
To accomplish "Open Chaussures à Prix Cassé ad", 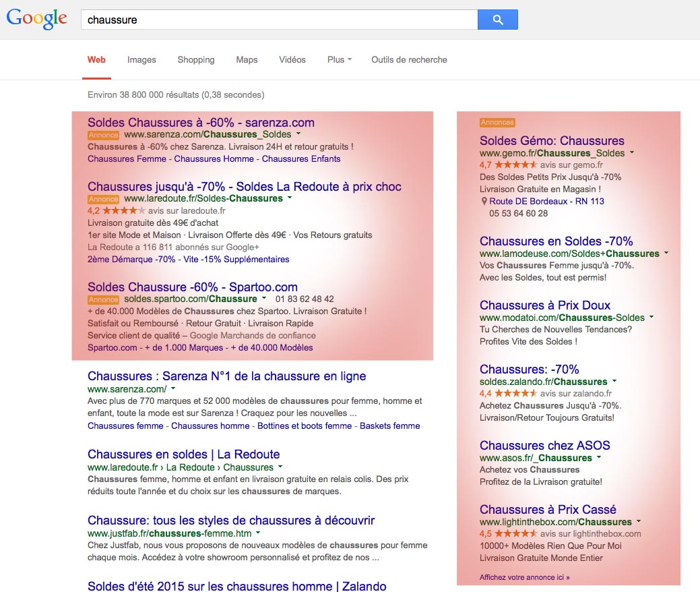I will click(x=548, y=509).
